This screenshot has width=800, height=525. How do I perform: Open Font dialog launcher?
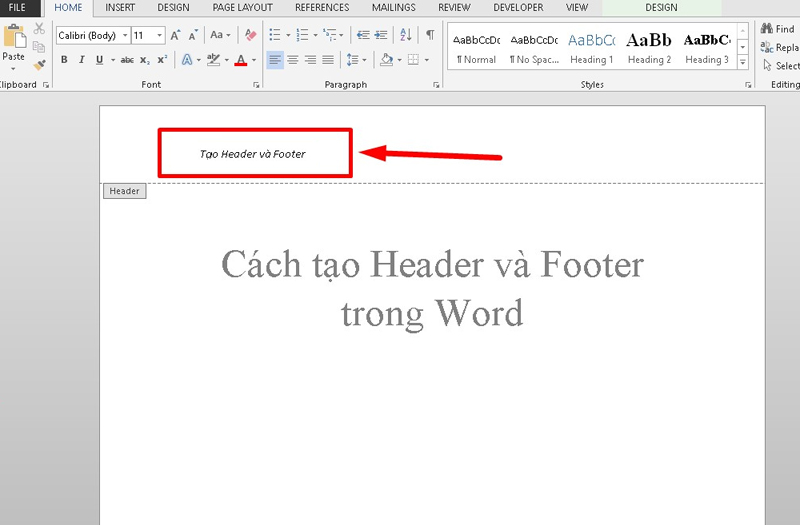(256, 85)
